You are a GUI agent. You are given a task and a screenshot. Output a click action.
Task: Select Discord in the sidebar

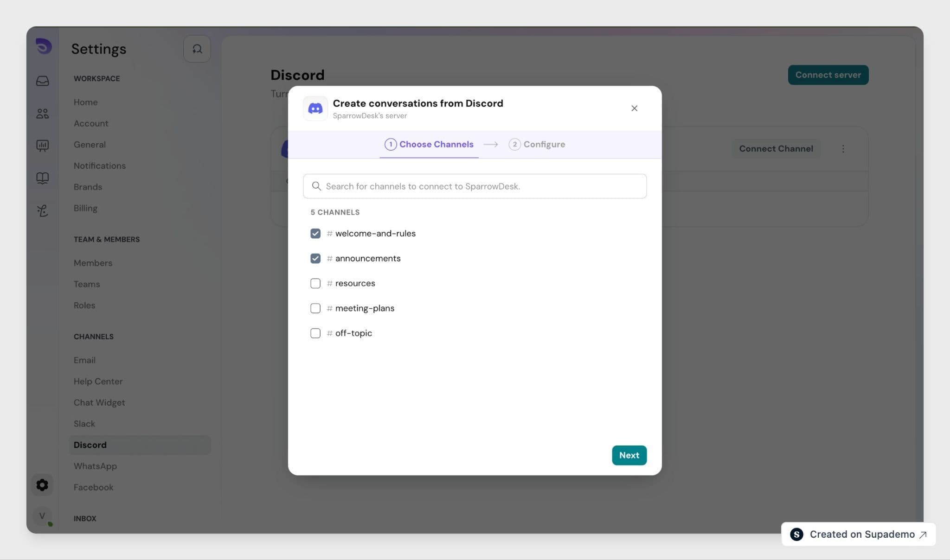(x=140, y=445)
